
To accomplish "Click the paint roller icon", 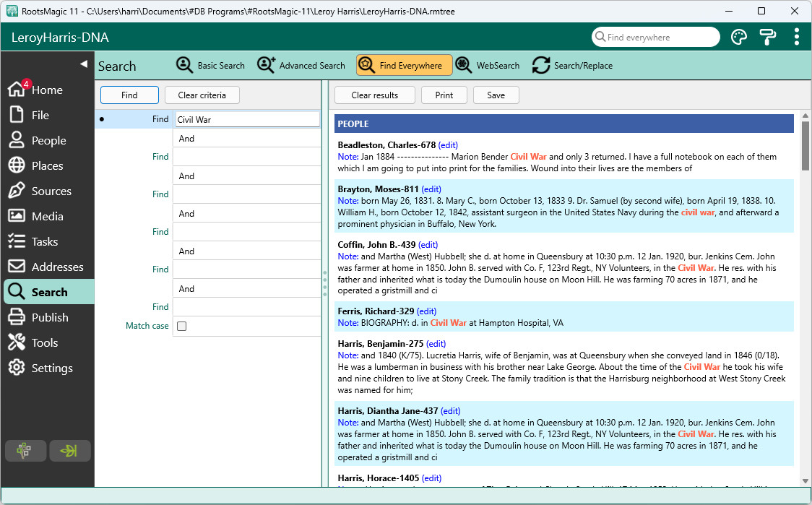I will [767, 37].
